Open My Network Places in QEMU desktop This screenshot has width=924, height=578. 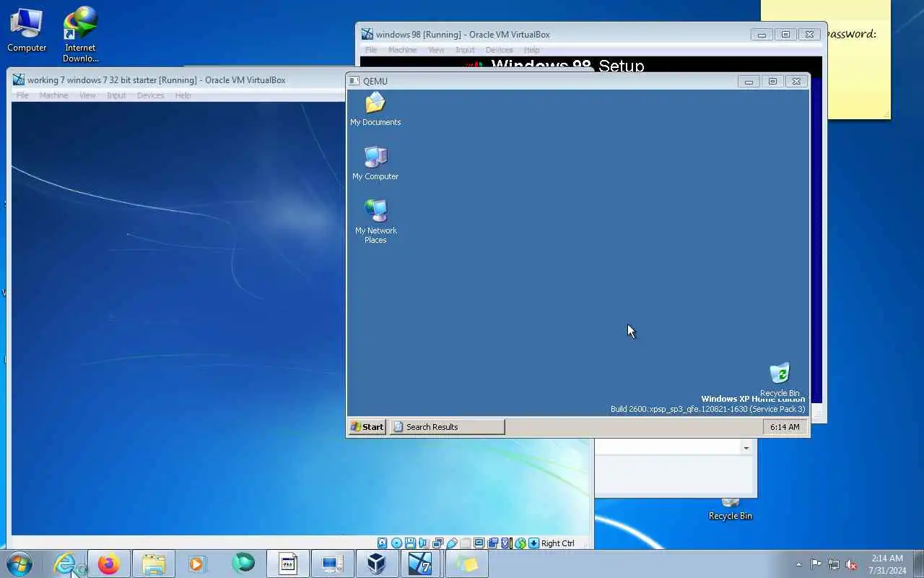[x=375, y=221]
